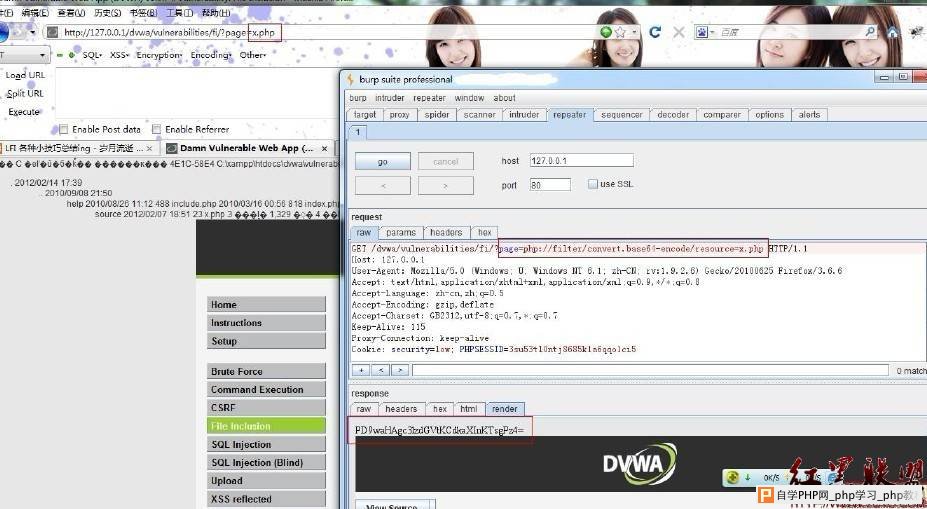Open the address bar history dropdown arrow
This screenshot has width=927, height=509.
coord(635,32)
